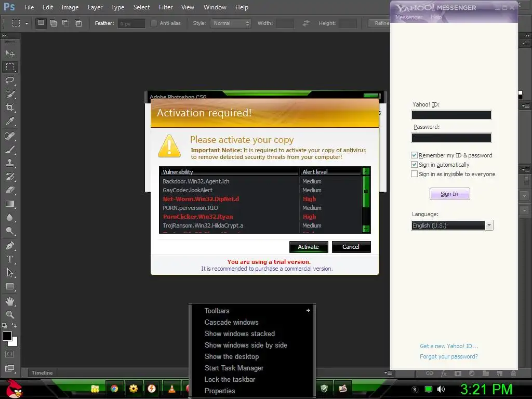The image size is (532, 399).
Task: Click the Yahoo Password field
Action: (451, 137)
